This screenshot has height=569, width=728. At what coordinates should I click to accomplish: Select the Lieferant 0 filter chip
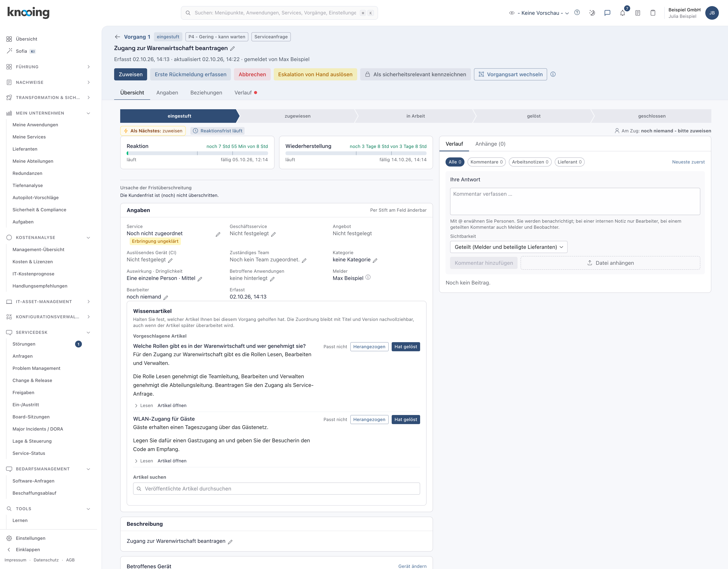pyautogui.click(x=569, y=162)
